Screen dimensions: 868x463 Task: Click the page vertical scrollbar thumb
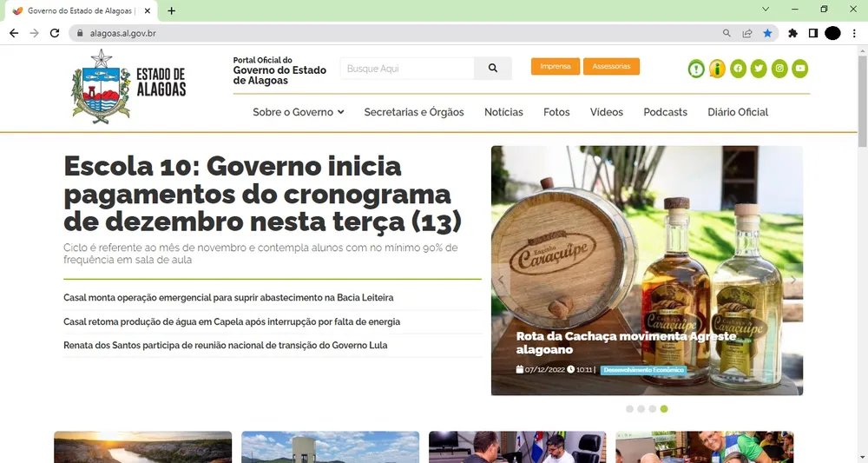coord(863,101)
